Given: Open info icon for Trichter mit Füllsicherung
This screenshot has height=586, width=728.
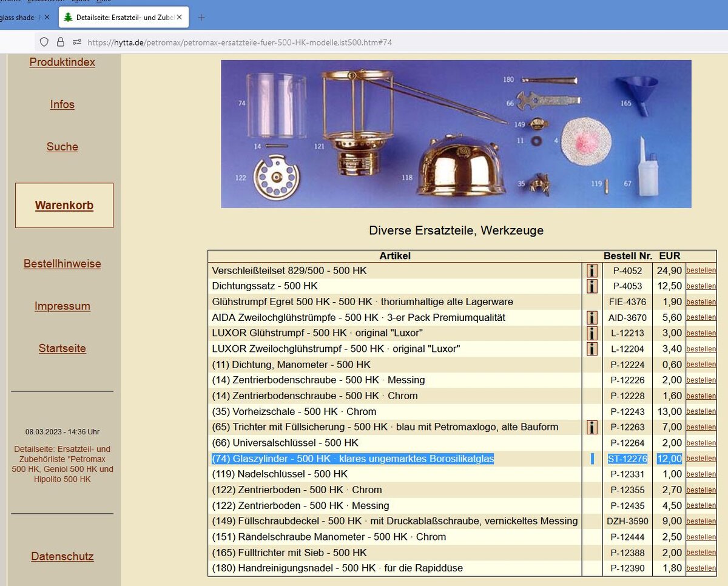Looking at the screenshot, I should 592,427.
